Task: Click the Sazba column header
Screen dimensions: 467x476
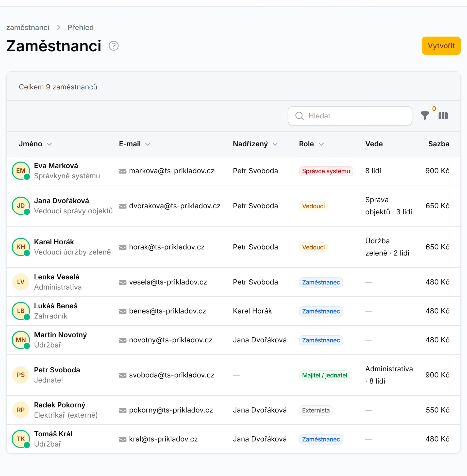Action: (439, 144)
